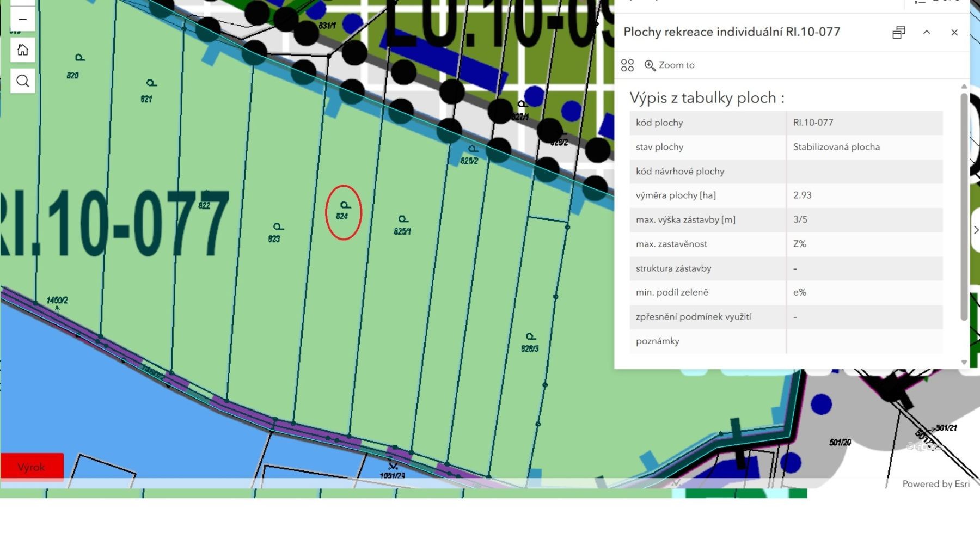The image size is (980, 545).
Task: Click parcel 825/1 label on map
Action: 402,231
